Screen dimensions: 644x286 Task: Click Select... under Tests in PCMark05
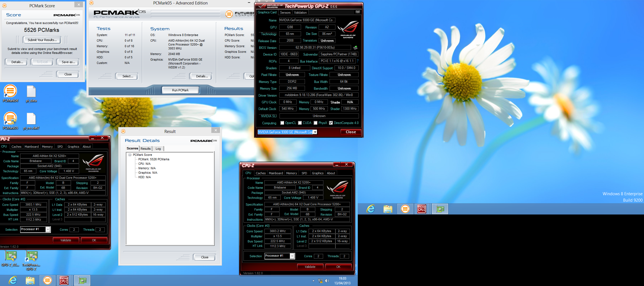tap(128, 76)
